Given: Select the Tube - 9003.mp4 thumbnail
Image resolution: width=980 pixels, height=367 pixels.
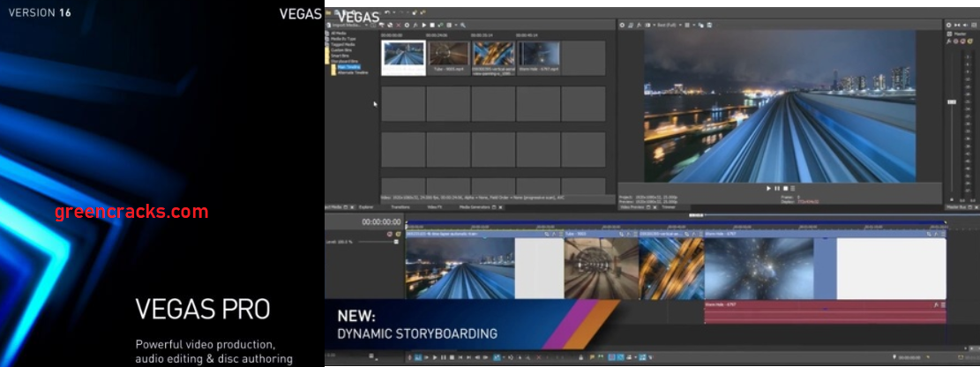Looking at the screenshot, I should [449, 57].
